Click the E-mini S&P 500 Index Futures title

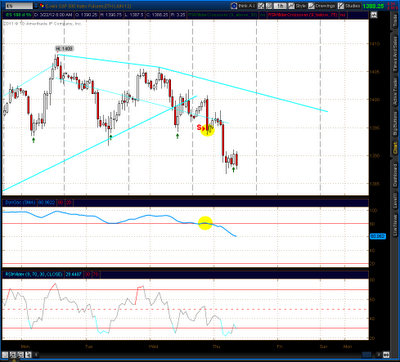(88, 6)
